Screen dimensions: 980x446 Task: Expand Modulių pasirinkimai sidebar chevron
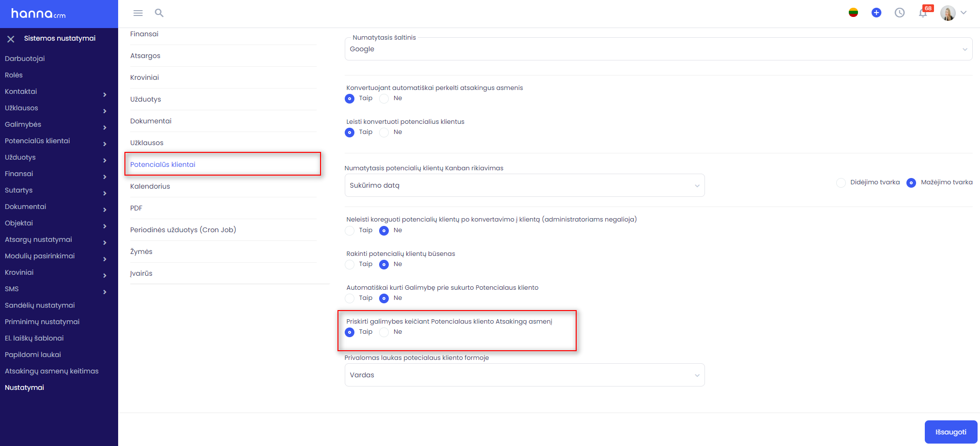click(x=105, y=259)
